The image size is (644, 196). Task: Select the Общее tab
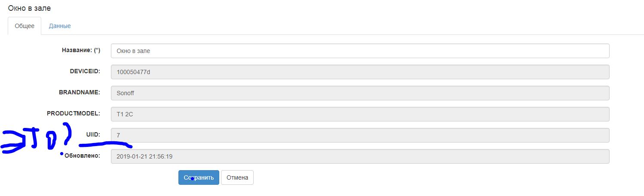pos(25,26)
